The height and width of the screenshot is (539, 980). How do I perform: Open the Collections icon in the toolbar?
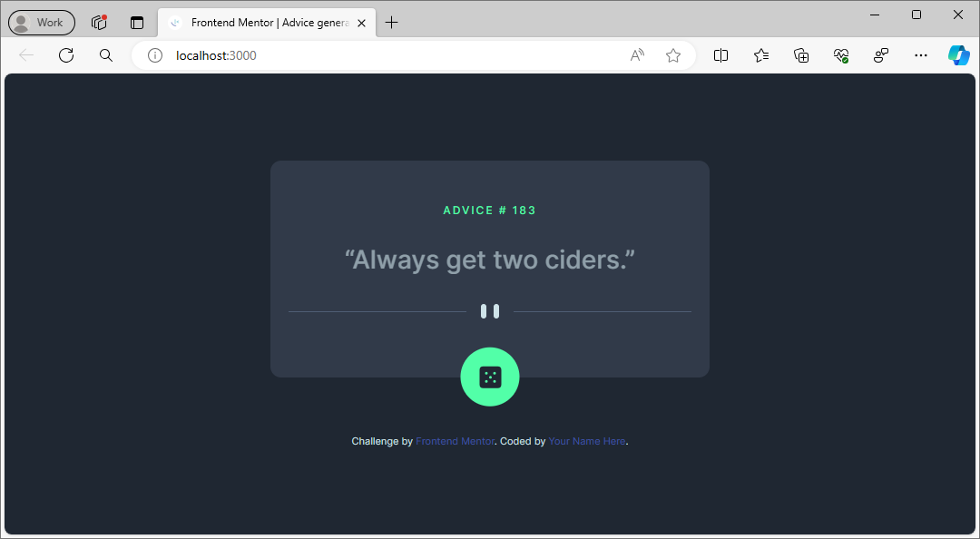801,55
